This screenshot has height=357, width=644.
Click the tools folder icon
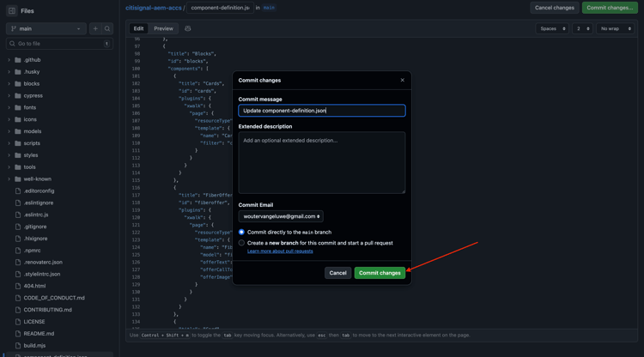(18, 167)
